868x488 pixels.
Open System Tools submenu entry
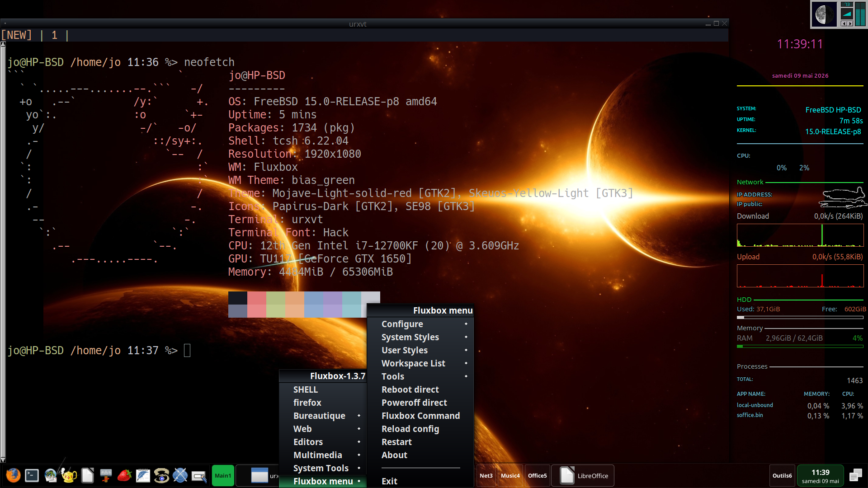323,468
